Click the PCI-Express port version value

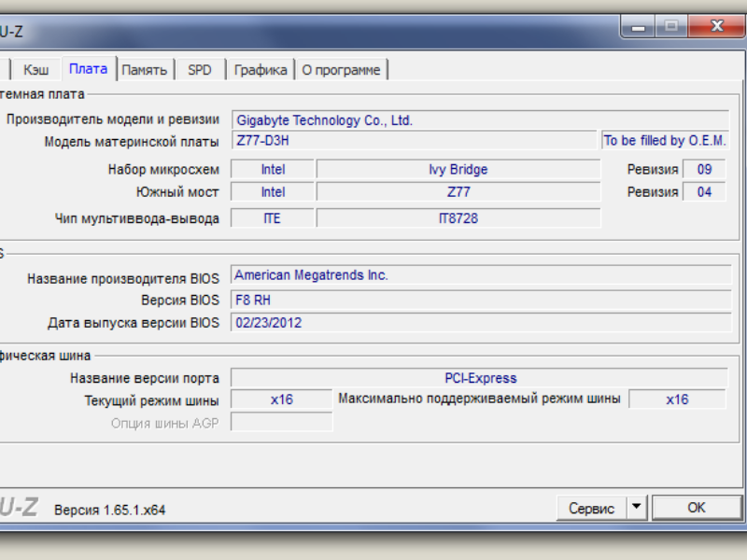tap(480, 378)
